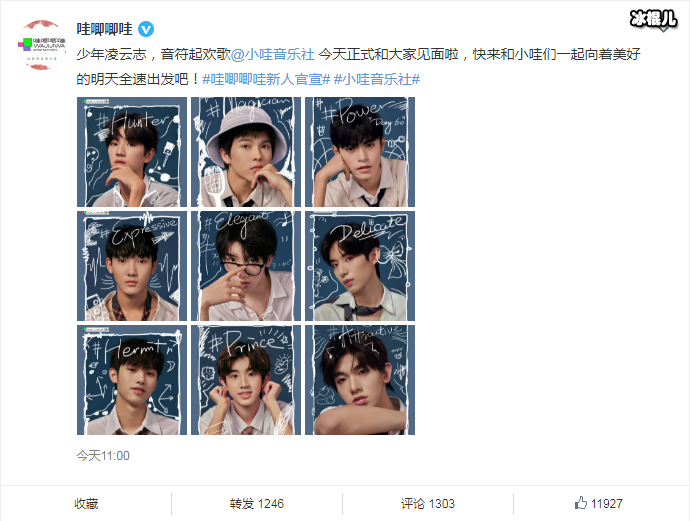This screenshot has width=690, height=521.
Task: Click the 哇唧唧哇 profile avatar
Action: [42, 44]
